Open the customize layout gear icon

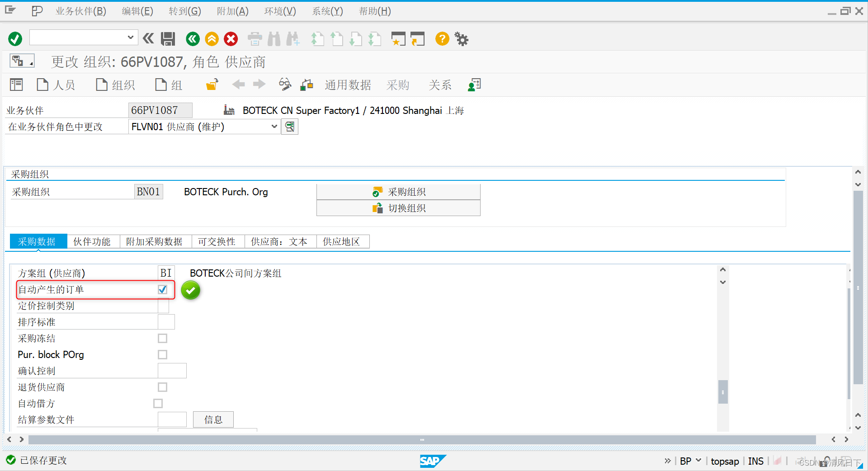[x=461, y=39]
